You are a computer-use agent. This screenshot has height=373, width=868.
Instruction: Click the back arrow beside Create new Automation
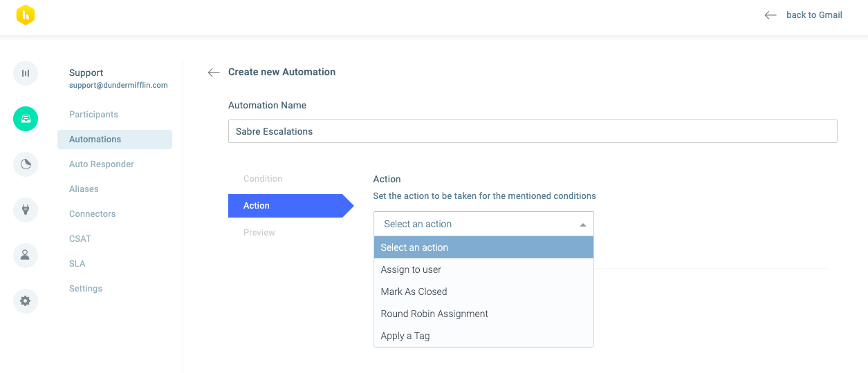pos(214,72)
